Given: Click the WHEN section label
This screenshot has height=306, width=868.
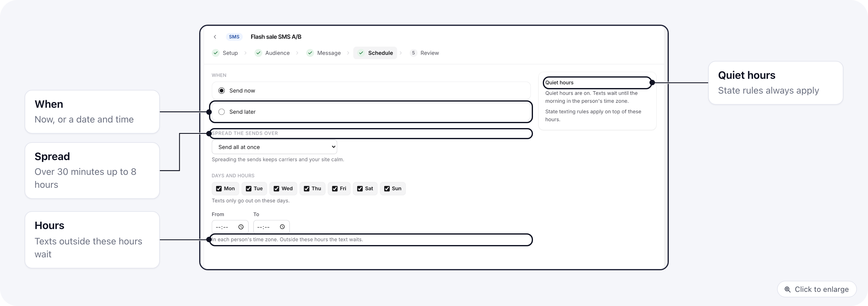Looking at the screenshot, I should tap(219, 75).
